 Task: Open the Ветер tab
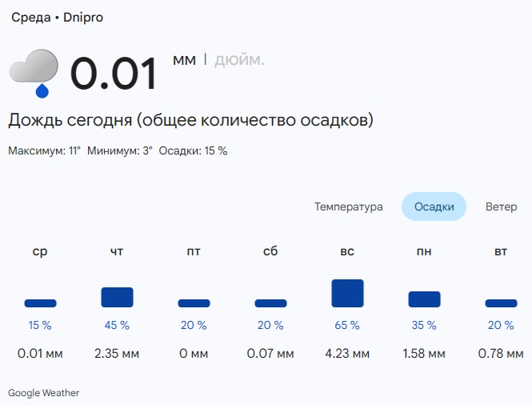pos(501,207)
